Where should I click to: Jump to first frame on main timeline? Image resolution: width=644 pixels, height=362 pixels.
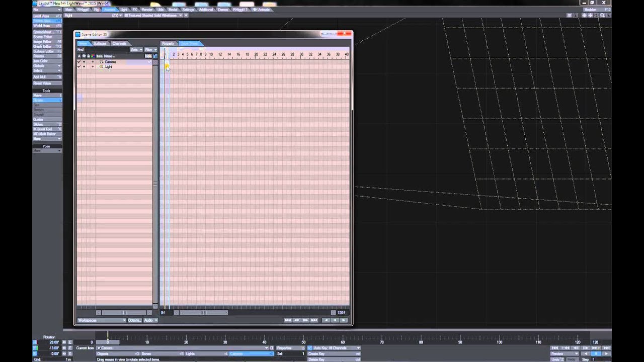555,348
